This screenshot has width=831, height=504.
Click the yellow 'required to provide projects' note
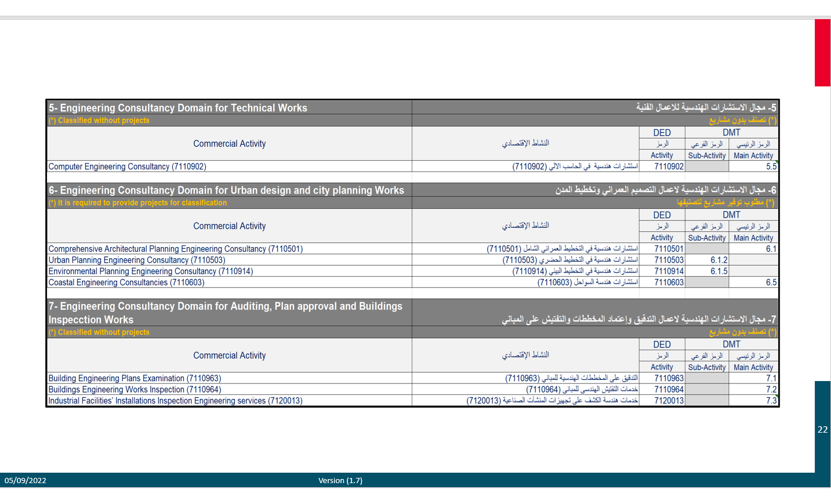coord(137,203)
